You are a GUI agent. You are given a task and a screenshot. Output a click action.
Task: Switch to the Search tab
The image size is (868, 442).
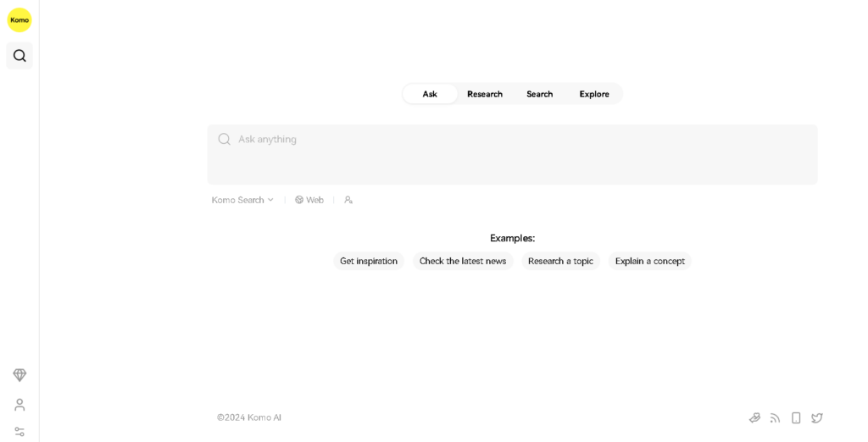pos(539,94)
